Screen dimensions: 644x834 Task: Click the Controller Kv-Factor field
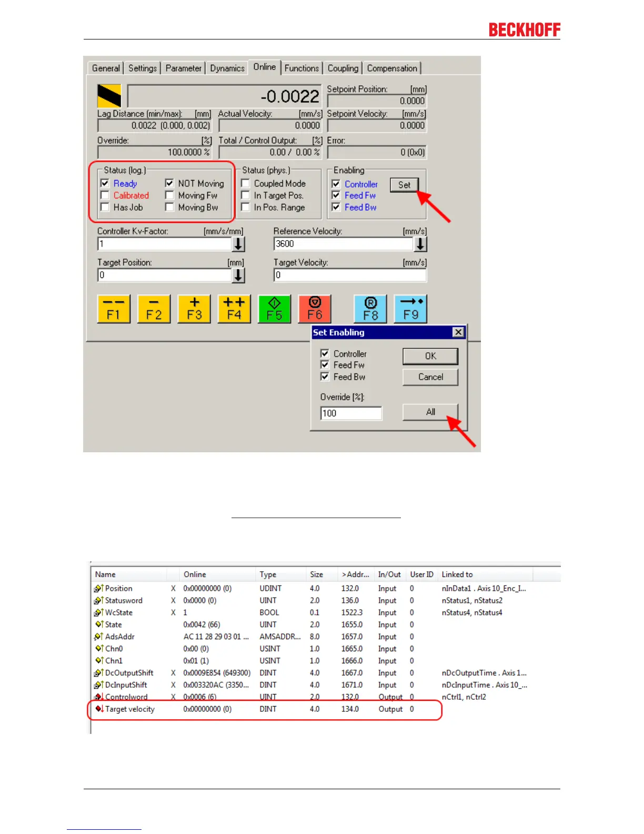[x=165, y=244]
